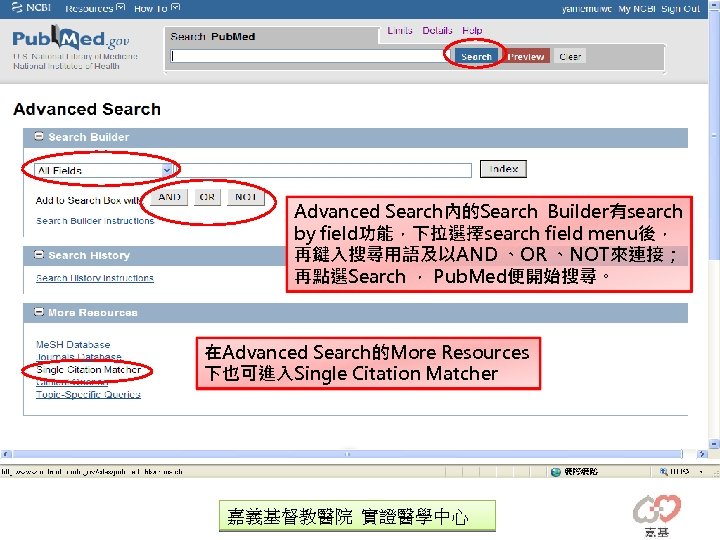The height and width of the screenshot is (540, 720).
Task: Open the Topic-Specific Queries link
Action: (x=88, y=394)
